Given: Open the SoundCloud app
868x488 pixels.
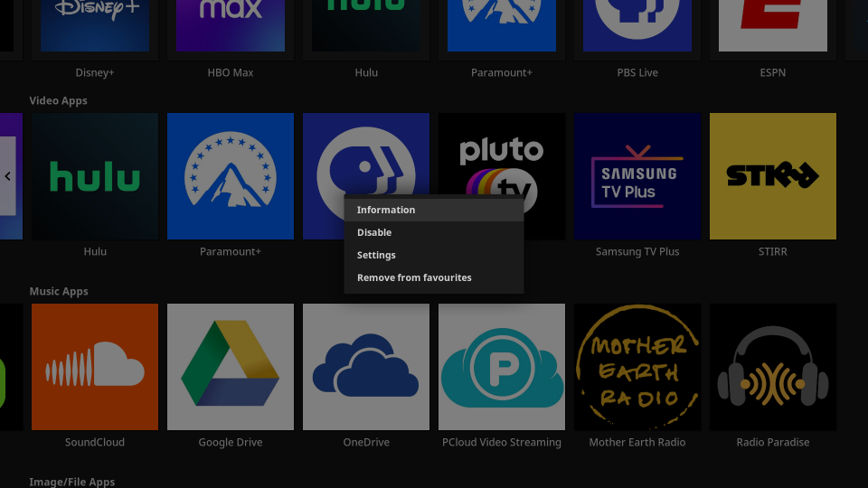Looking at the screenshot, I should click(x=95, y=367).
